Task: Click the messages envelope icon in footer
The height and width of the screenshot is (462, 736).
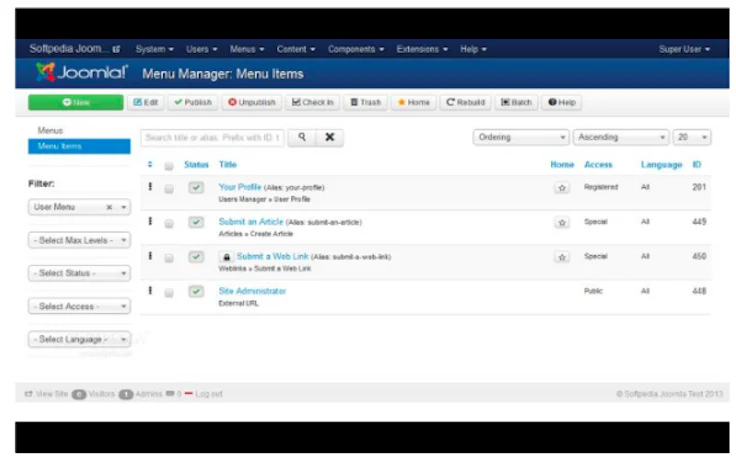Action: pos(170,393)
